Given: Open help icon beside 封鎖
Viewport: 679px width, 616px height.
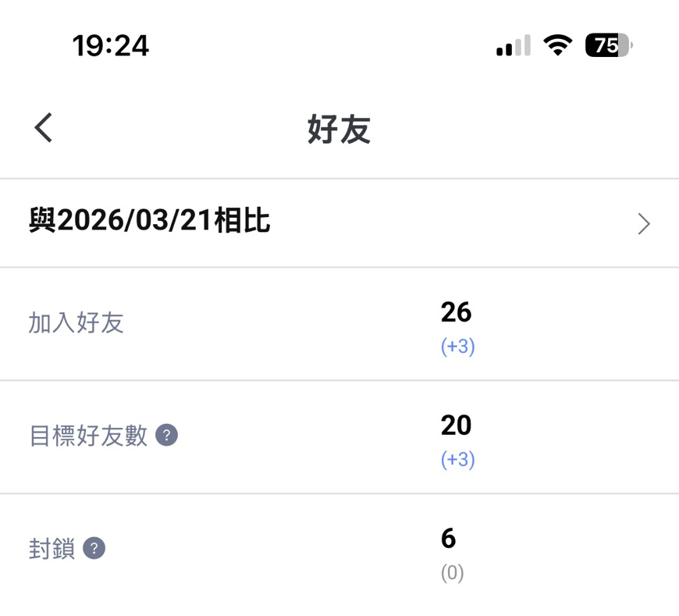Looking at the screenshot, I should [x=94, y=548].
